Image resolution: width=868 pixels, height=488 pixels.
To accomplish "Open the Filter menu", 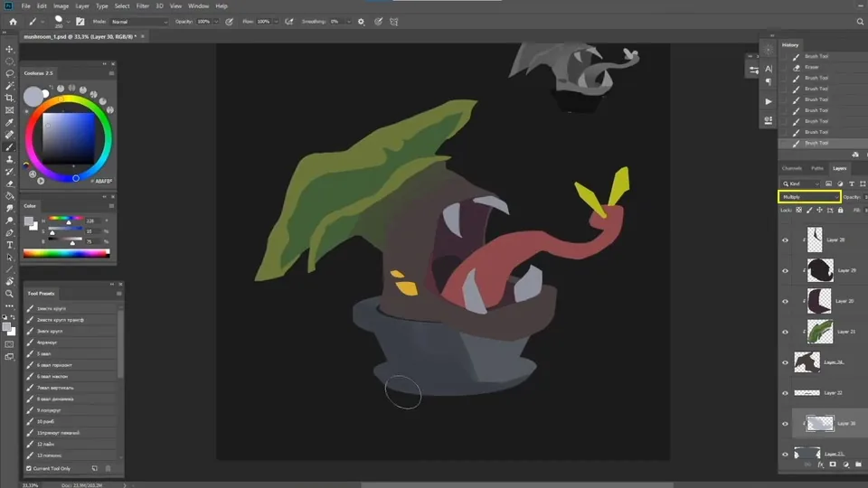I will coord(142,6).
